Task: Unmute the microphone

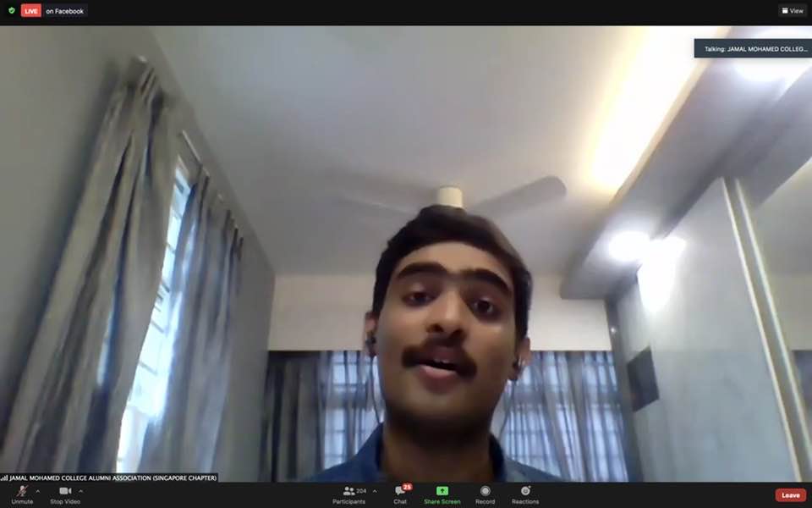Action: pos(22,494)
